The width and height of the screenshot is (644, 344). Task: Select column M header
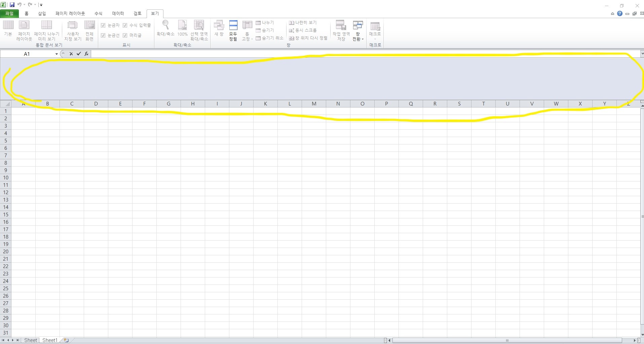314,104
